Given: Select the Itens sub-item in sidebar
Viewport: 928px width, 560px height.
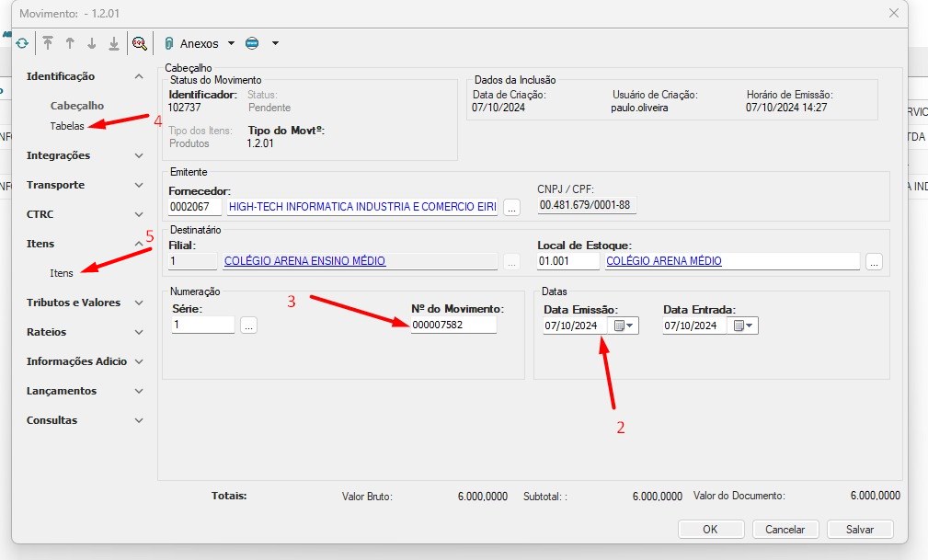Looking at the screenshot, I should pyautogui.click(x=62, y=273).
